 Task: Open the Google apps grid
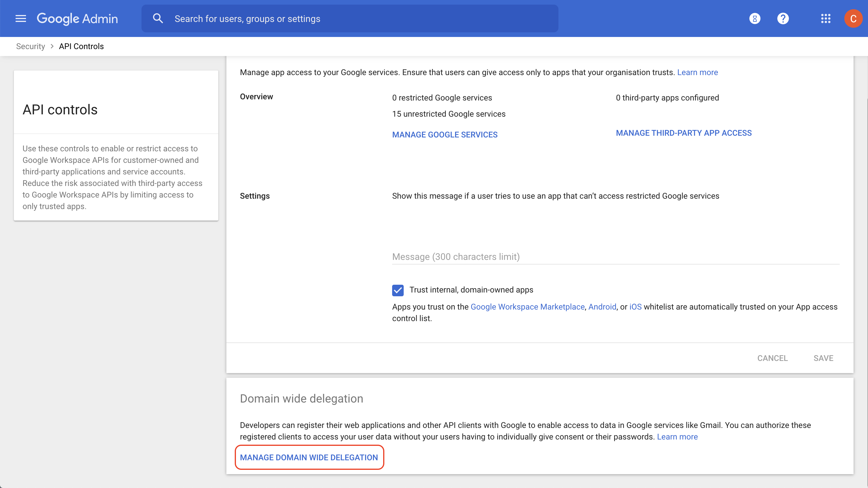point(826,18)
